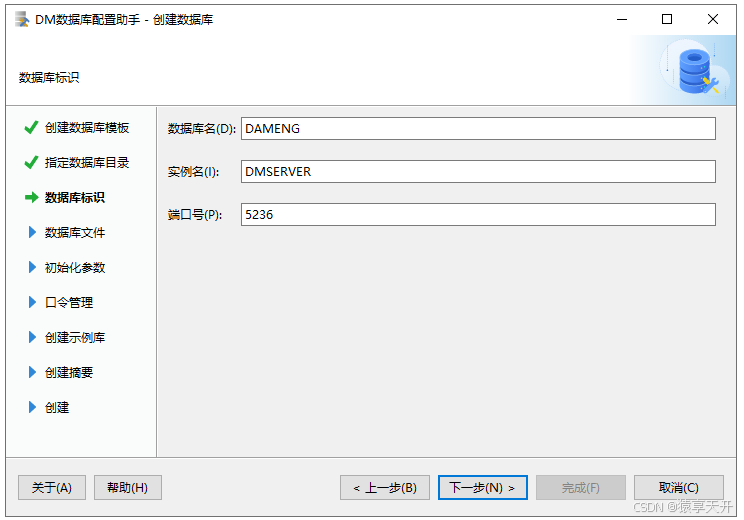Click the green checkmark beside 指定数据库目录
The width and height of the screenshot is (744, 520).
31,163
